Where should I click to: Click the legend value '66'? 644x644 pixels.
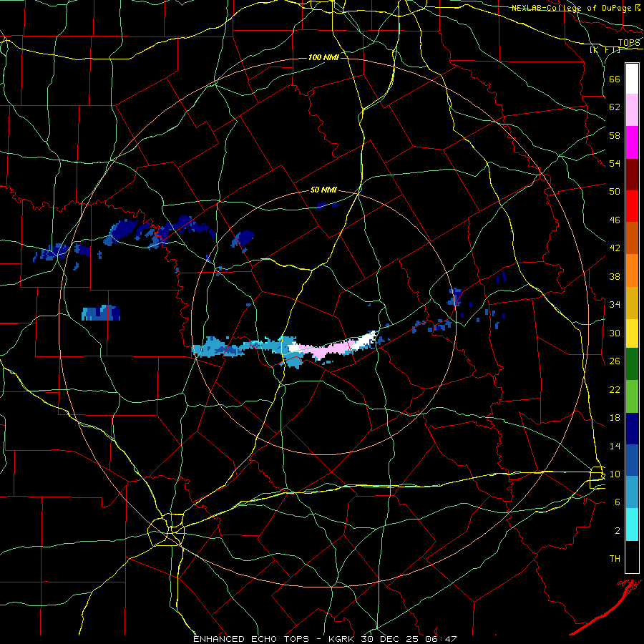615,79
